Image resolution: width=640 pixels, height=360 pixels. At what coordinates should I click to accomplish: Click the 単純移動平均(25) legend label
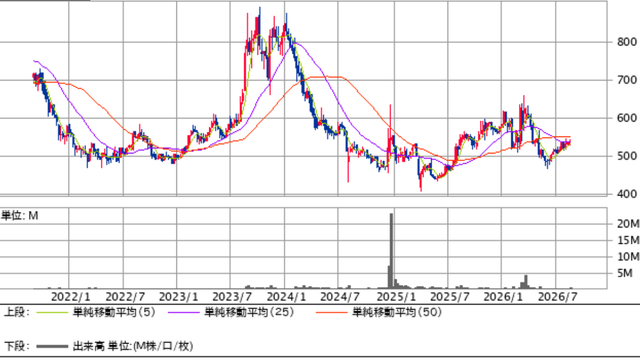click(249, 312)
